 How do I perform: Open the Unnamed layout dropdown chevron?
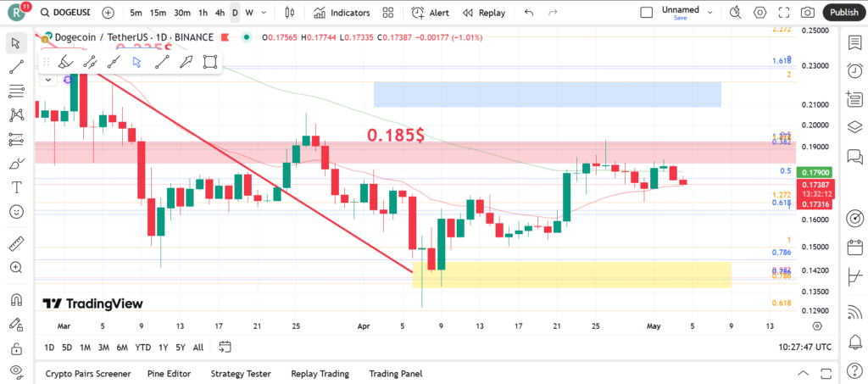pyautogui.click(x=710, y=12)
